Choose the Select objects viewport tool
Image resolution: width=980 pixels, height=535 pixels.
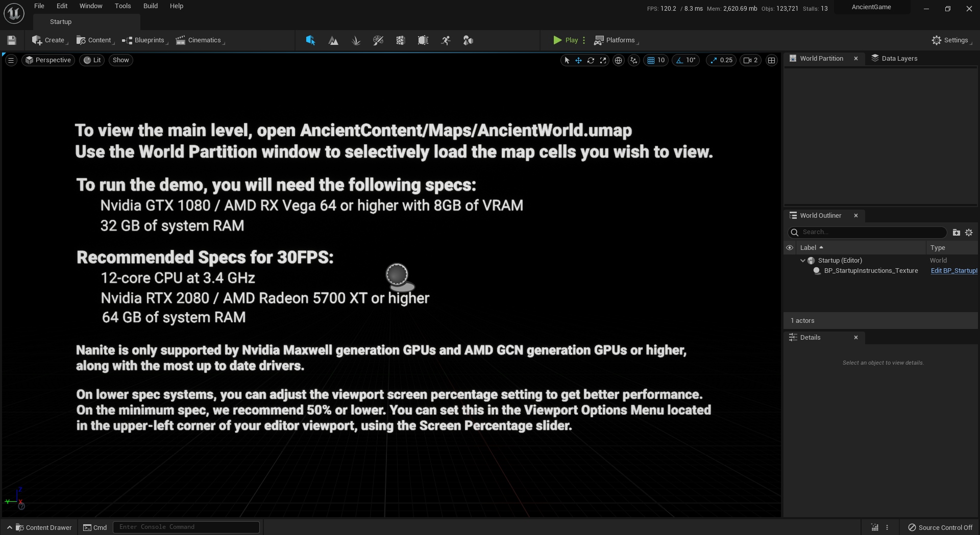[x=567, y=60]
